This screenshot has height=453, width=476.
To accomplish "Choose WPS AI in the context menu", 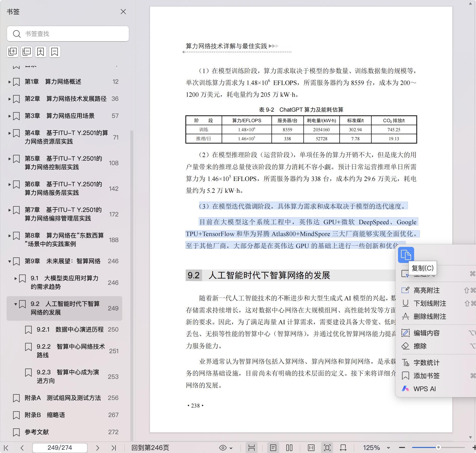I will click(424, 389).
